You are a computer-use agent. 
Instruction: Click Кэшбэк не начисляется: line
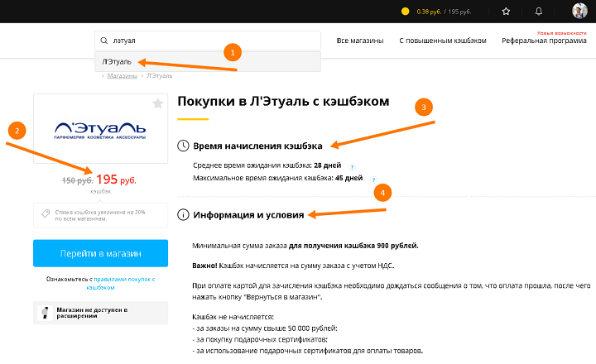[x=233, y=317]
